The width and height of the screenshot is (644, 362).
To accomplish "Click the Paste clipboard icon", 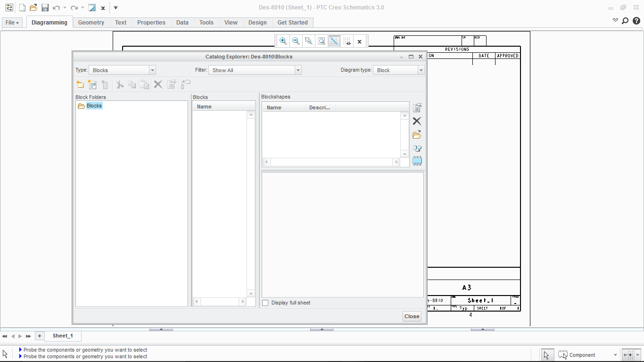I will coord(144,84).
